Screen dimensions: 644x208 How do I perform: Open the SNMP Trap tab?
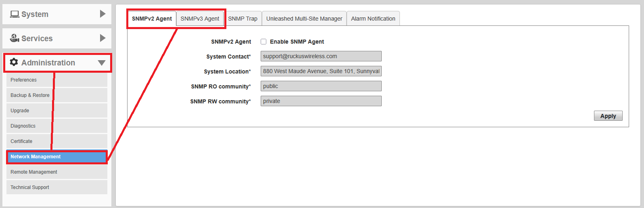[243, 19]
